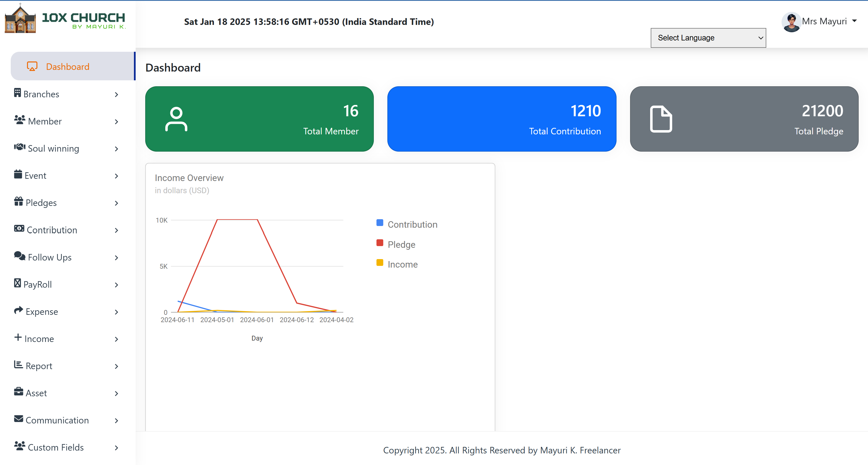Click the Mrs Mayuri username
Screen dimensions: 868x465
824,21
